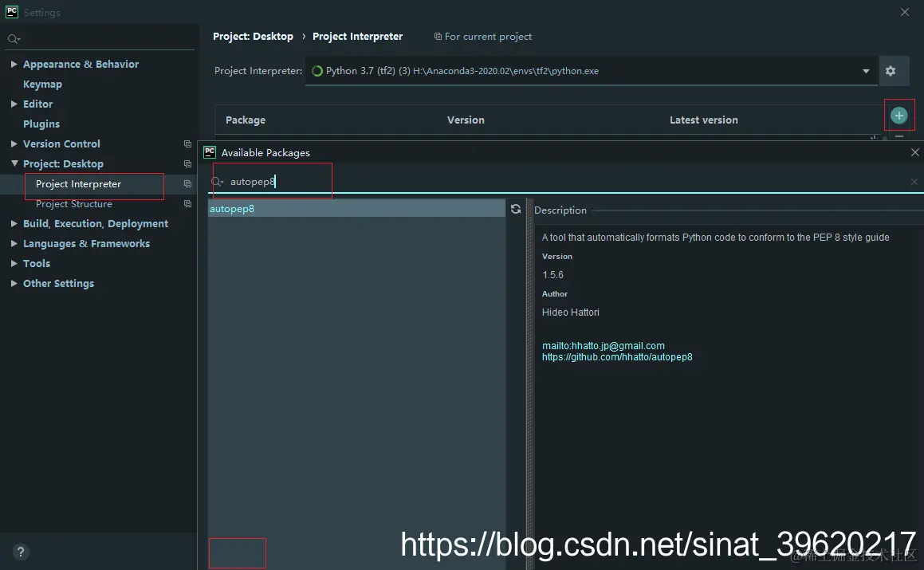Click Project: Desktop in the breadcrumb
The width and height of the screenshot is (924, 570).
click(x=253, y=37)
